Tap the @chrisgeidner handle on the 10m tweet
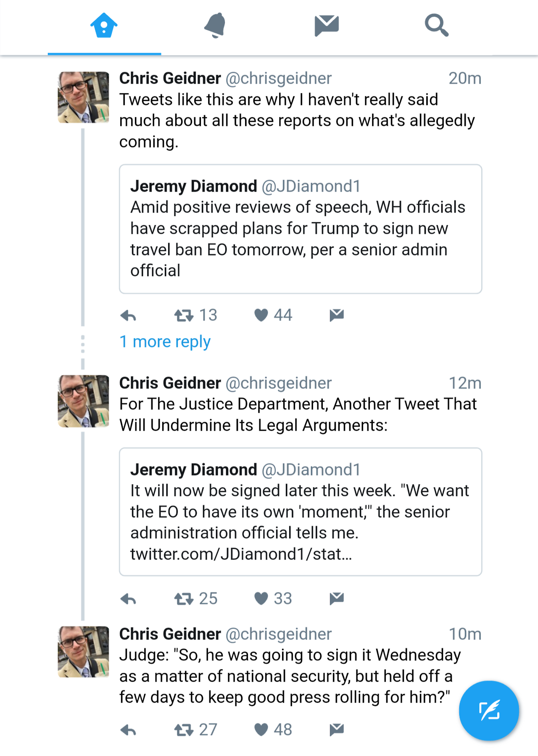The height and width of the screenshot is (756, 538). coord(279,634)
